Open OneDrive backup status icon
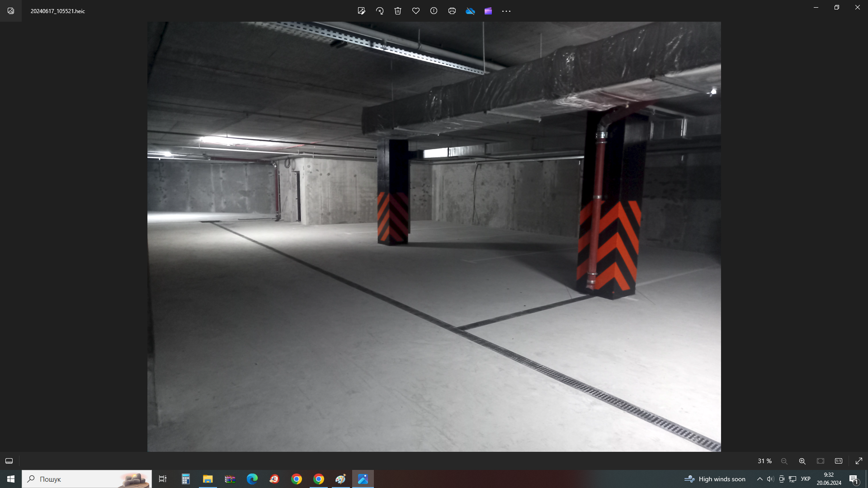 [x=470, y=11]
